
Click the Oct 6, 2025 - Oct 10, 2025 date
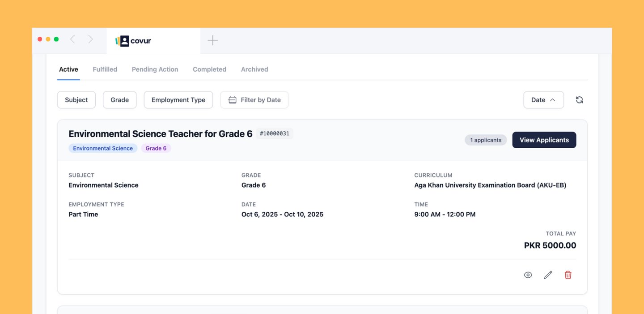[282, 215]
